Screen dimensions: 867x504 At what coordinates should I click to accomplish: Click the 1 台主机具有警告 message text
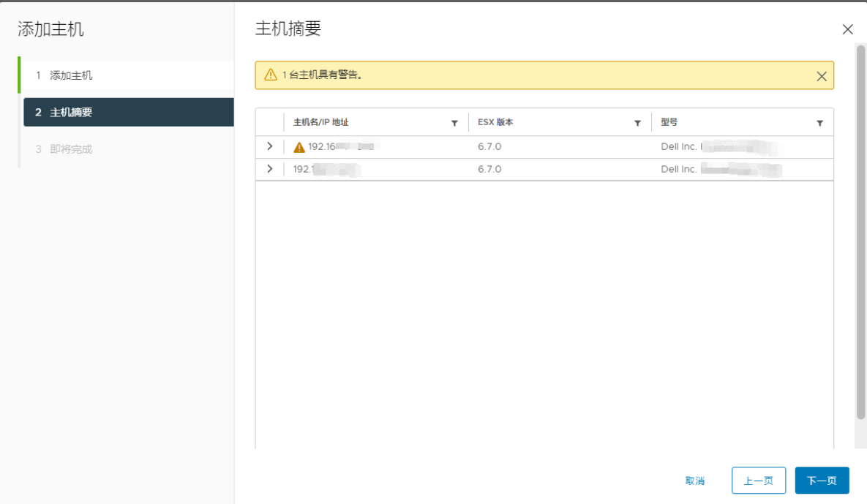[323, 75]
